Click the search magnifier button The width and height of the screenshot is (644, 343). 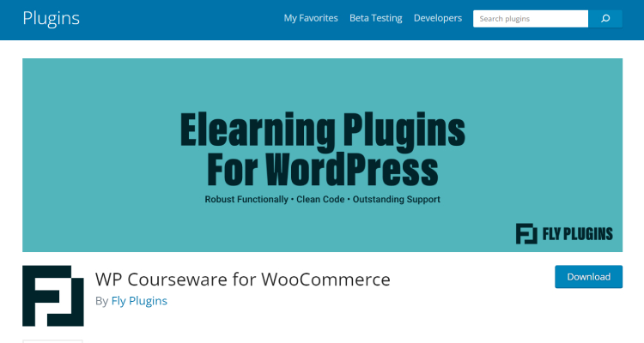coord(605,19)
